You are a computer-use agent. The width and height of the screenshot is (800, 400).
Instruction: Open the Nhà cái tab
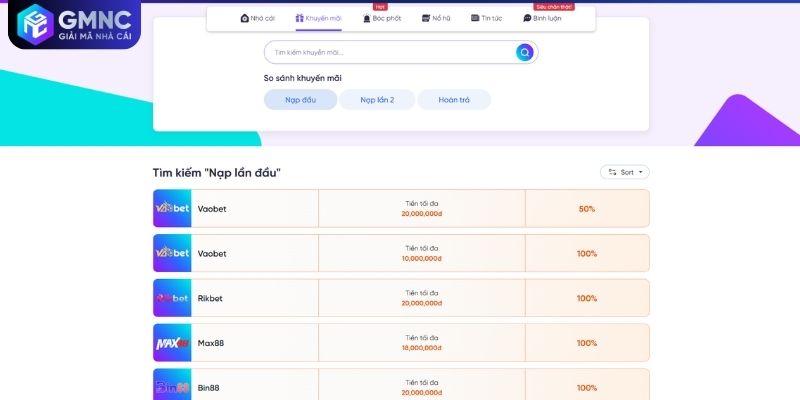pos(257,18)
